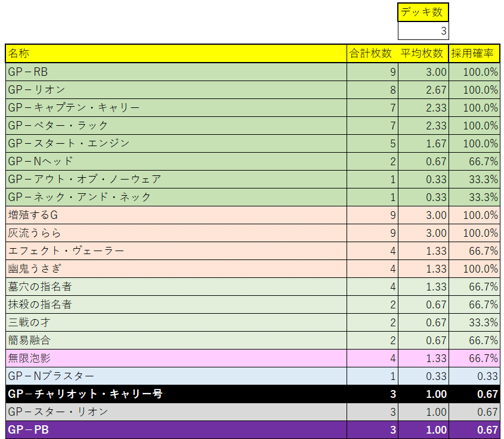Viewport: 504px width, 439px height.
Task: Select the 平均枚数 column header
Action: (x=423, y=53)
